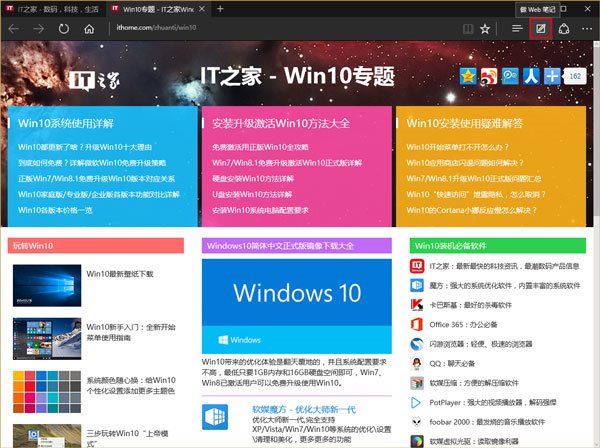Open Win10的Cortana小娜反应慢 link
Image resolution: width=600 pixels, height=448 pixels.
pyautogui.click(x=471, y=210)
